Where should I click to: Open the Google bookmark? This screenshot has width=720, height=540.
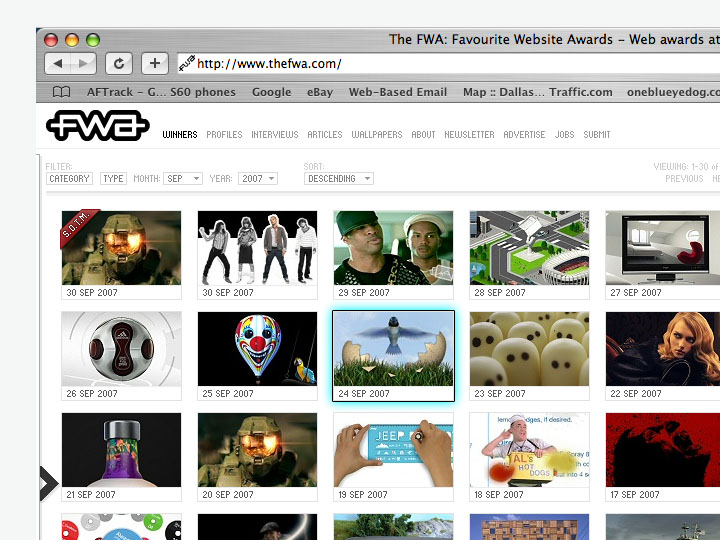[271, 92]
